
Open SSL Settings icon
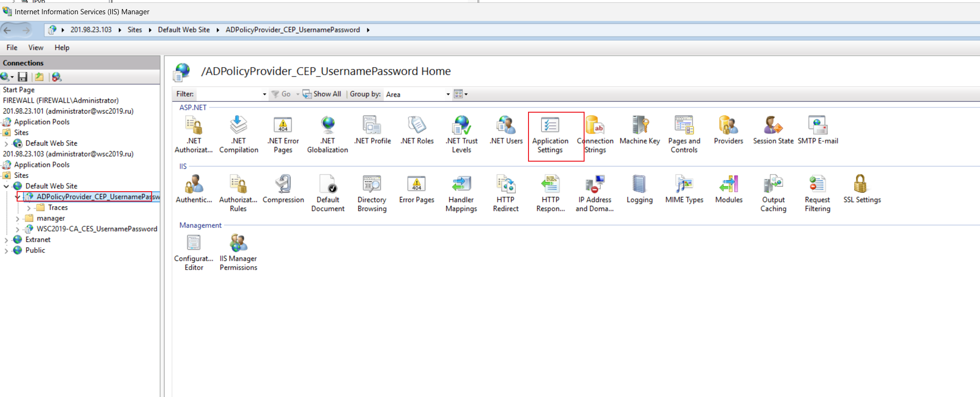coord(862,189)
